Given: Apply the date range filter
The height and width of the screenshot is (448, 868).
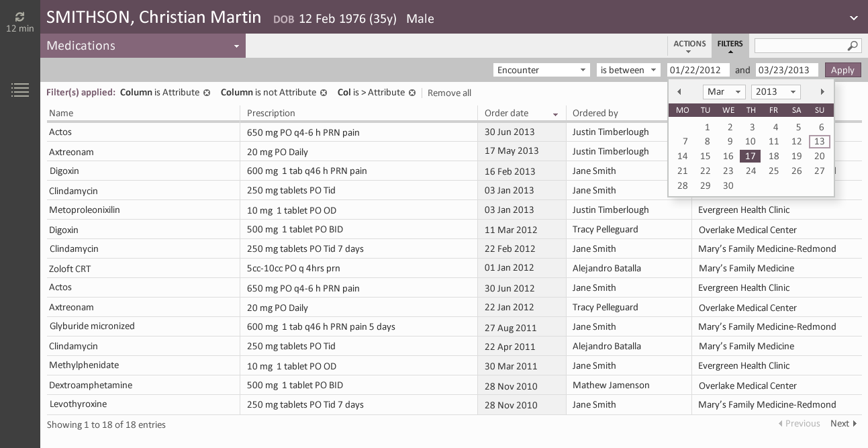Looking at the screenshot, I should (x=842, y=70).
